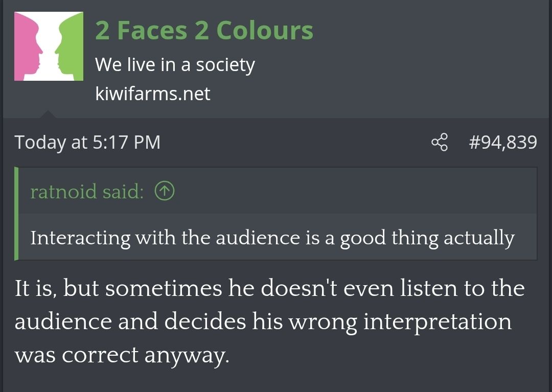Click the pink face silhouette in the avatar
Screen dimensions: 552x392
tap(26, 46)
